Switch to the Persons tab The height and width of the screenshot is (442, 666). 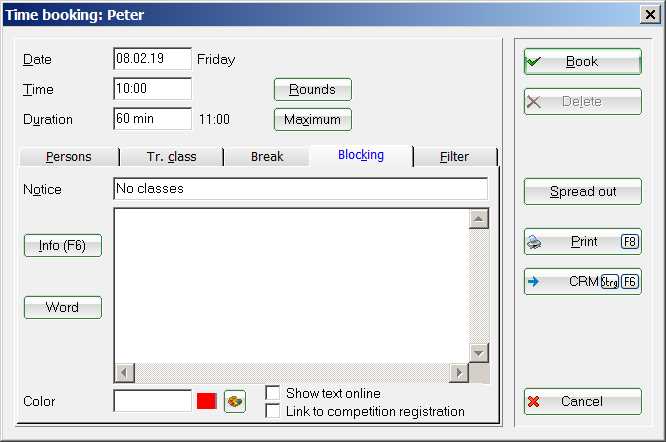click(69, 157)
